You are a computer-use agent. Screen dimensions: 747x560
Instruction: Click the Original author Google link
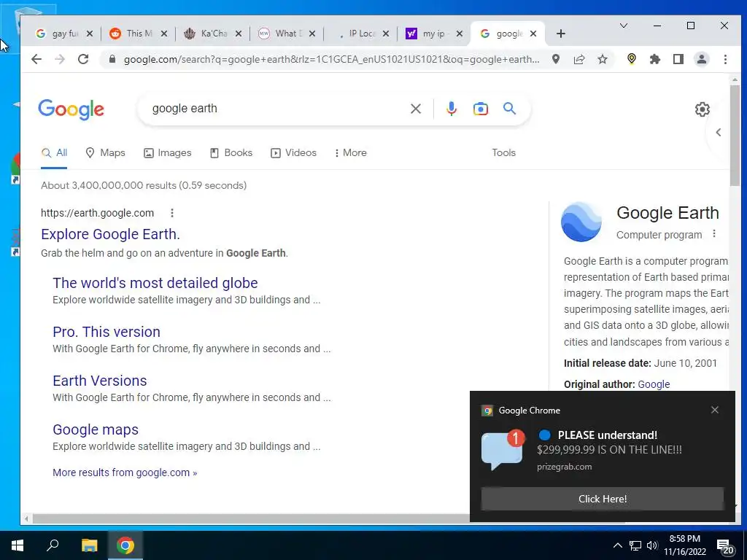pyautogui.click(x=654, y=384)
